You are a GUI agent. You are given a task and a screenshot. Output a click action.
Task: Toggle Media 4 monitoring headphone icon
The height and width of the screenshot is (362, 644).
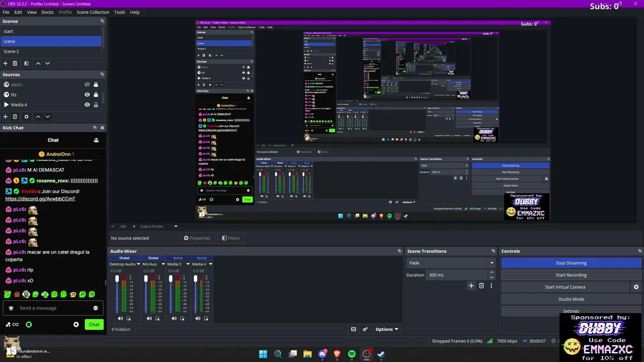coord(206,318)
